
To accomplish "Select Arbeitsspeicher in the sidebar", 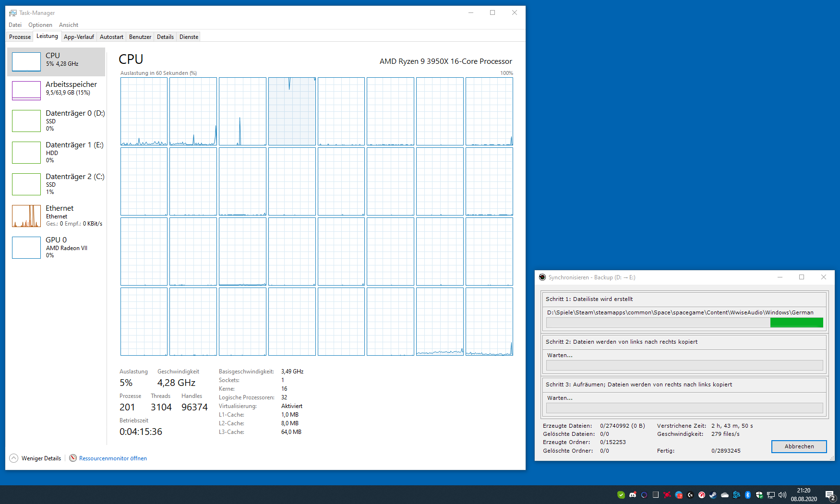I will click(x=56, y=90).
